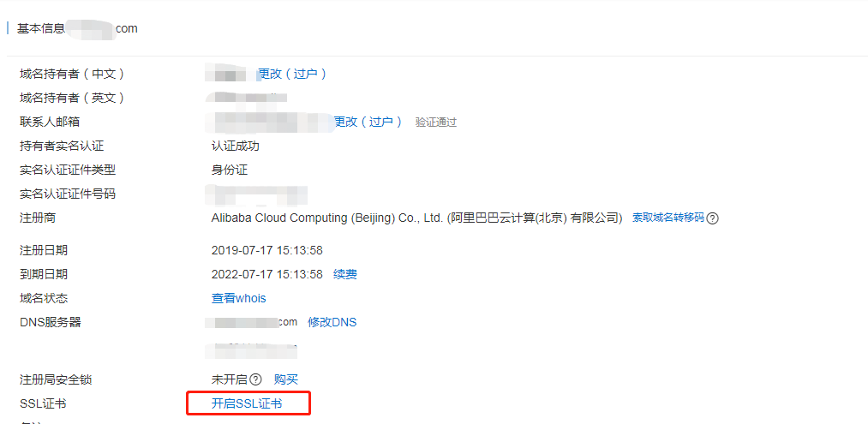Click the 修改DNS link
Image resolution: width=868 pixels, height=424 pixels.
point(332,322)
